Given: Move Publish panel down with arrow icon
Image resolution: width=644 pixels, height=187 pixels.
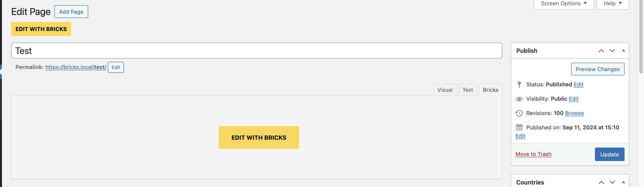Looking at the screenshot, I should (612, 51).
